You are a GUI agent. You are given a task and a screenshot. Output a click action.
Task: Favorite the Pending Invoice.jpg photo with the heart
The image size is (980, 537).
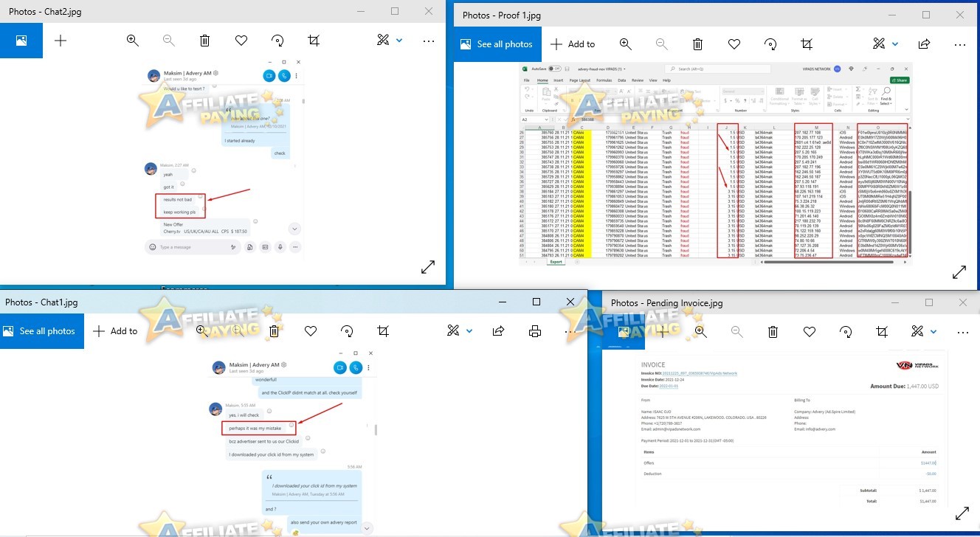[810, 332]
